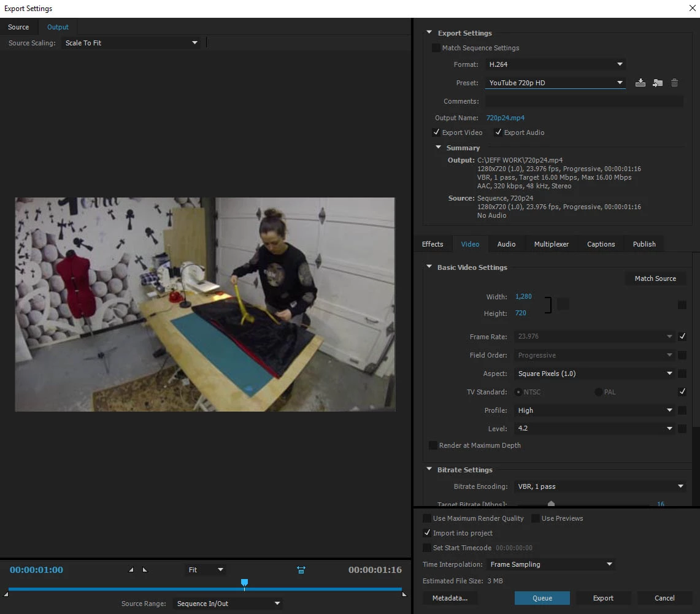Click the Comments input field

(584, 101)
